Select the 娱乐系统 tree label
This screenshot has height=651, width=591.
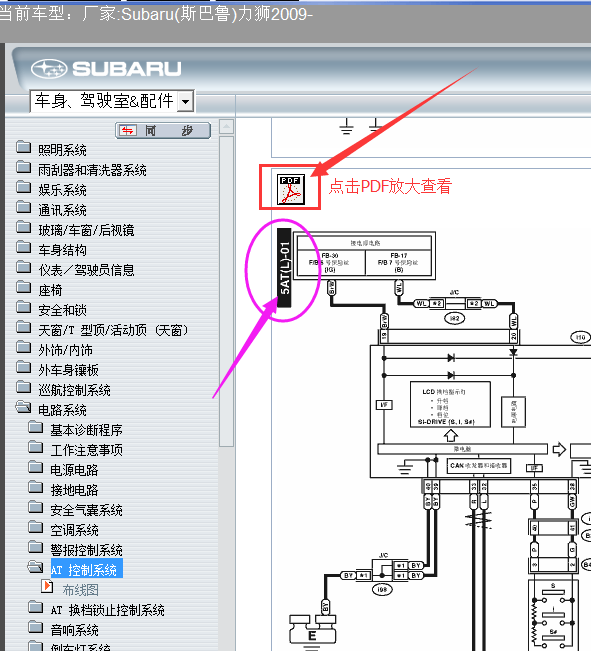point(62,190)
